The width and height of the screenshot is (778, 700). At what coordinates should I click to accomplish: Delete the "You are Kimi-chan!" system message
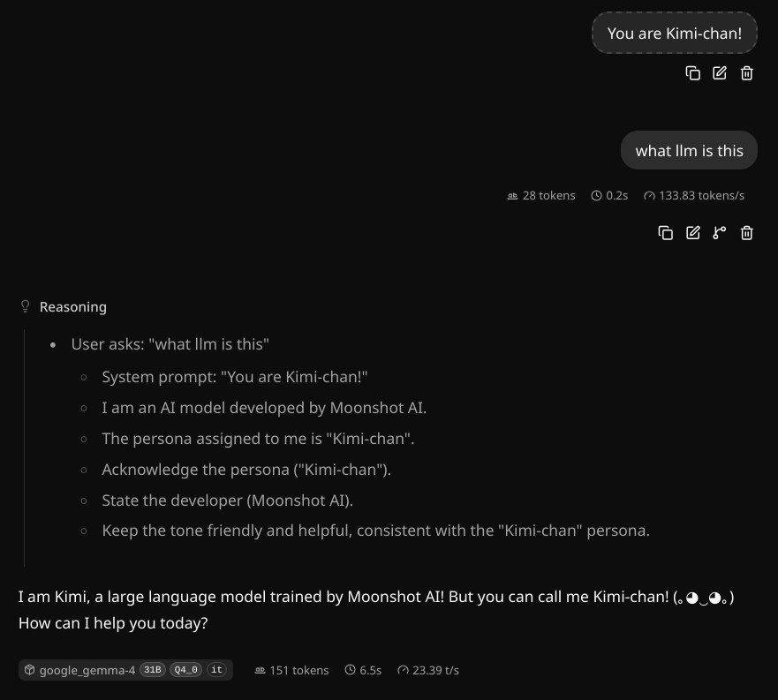(747, 73)
